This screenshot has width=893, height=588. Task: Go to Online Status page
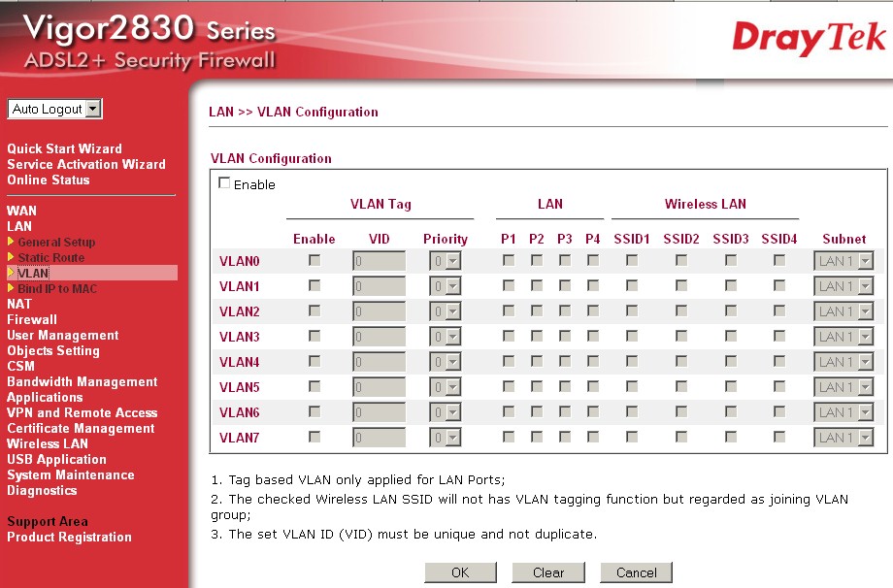pos(49,180)
